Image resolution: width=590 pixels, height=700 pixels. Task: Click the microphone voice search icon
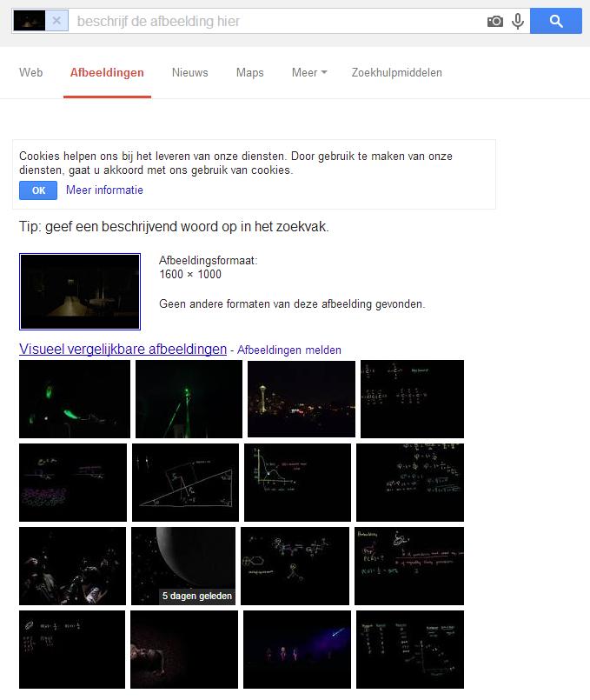point(518,21)
